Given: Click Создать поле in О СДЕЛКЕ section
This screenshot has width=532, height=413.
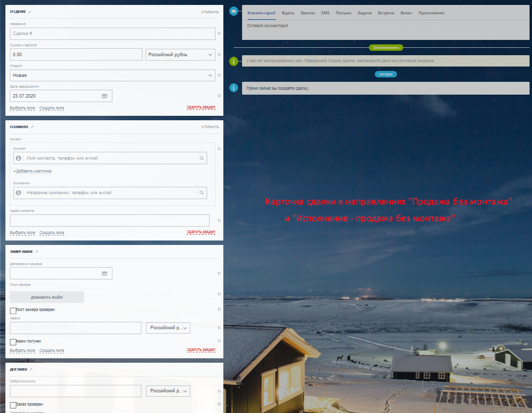Looking at the screenshot, I should [x=52, y=108].
